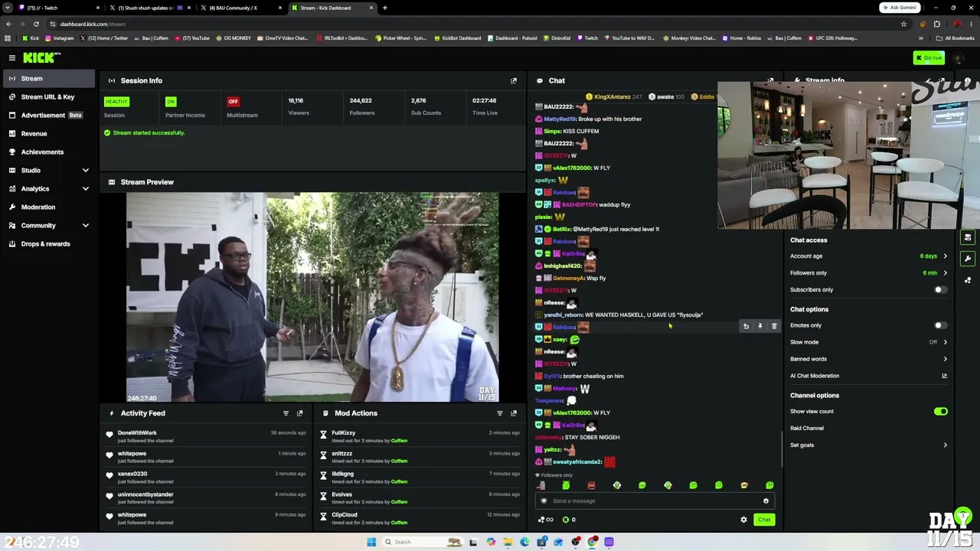Open the emoji picker in message box
The width and height of the screenshot is (980, 551).
point(766,501)
